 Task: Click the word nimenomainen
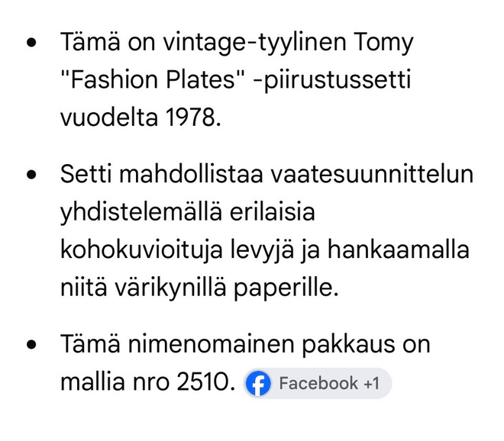point(212,345)
